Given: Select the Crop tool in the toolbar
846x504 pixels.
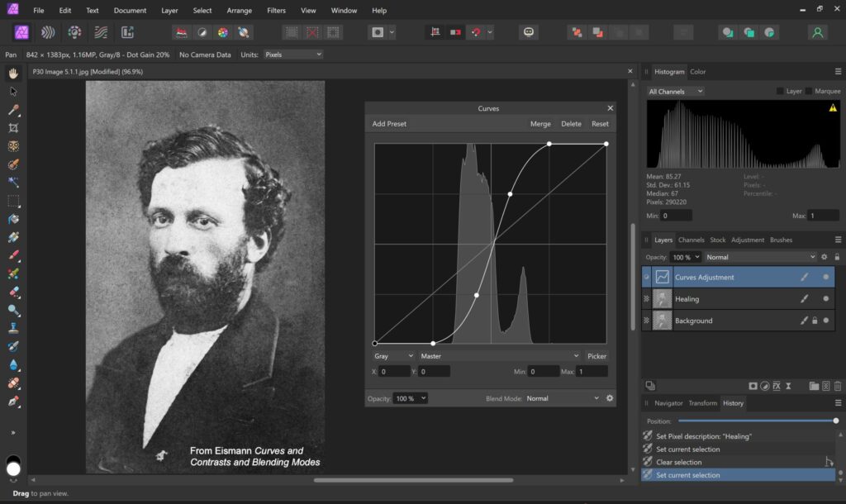Looking at the screenshot, I should [13, 128].
